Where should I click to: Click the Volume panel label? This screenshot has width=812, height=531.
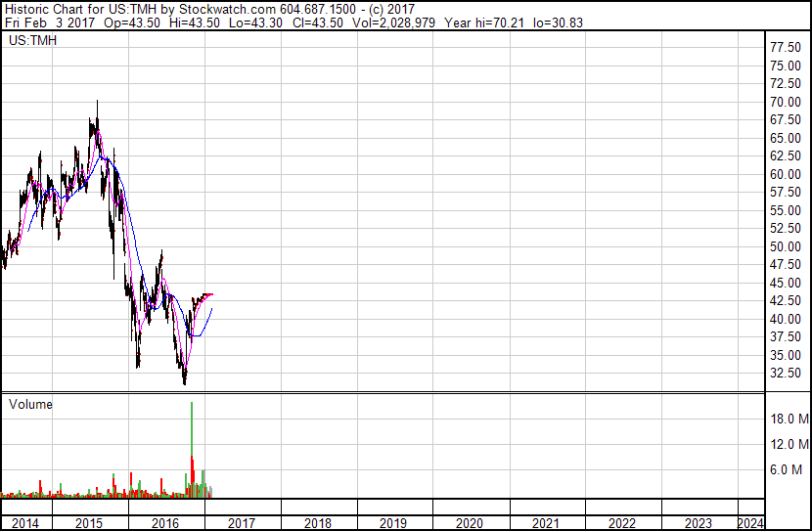(30, 404)
